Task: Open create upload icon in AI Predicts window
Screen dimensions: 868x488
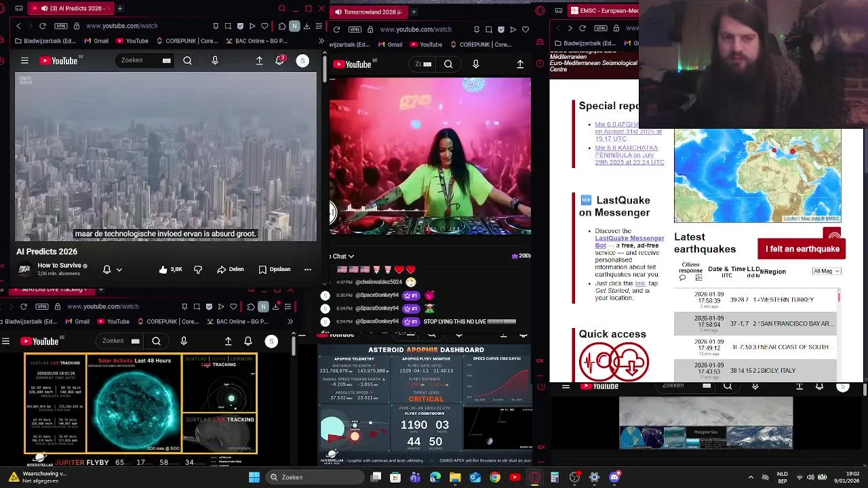Action: tap(259, 60)
